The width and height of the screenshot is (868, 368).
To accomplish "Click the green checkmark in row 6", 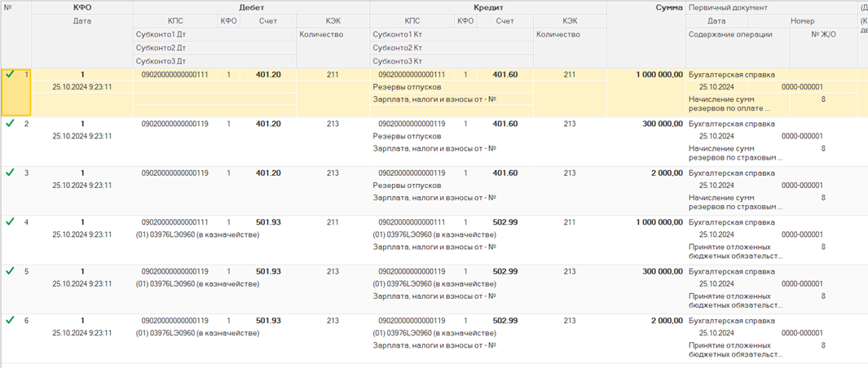I will point(10,321).
